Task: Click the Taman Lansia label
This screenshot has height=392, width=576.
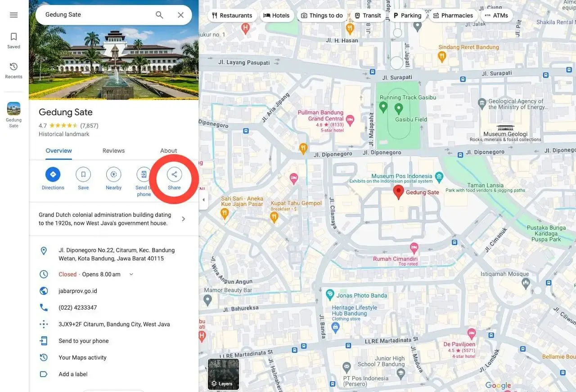Action: click(486, 185)
